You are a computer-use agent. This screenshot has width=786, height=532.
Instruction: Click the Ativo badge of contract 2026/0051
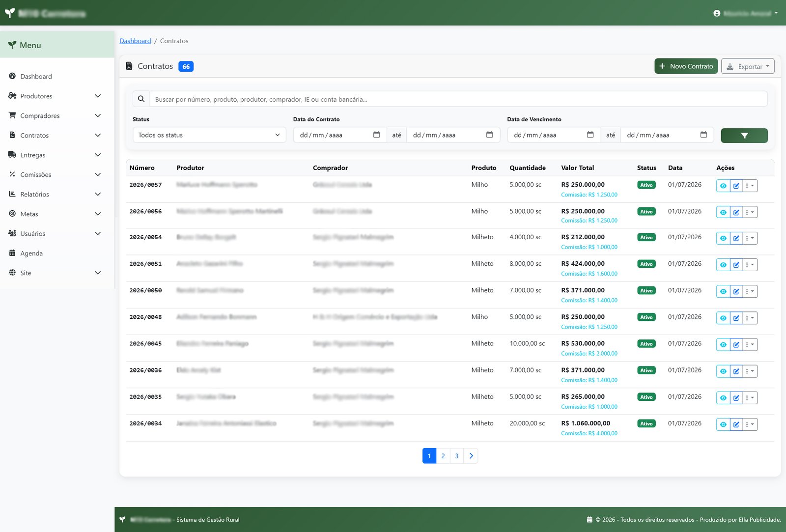[x=646, y=264]
